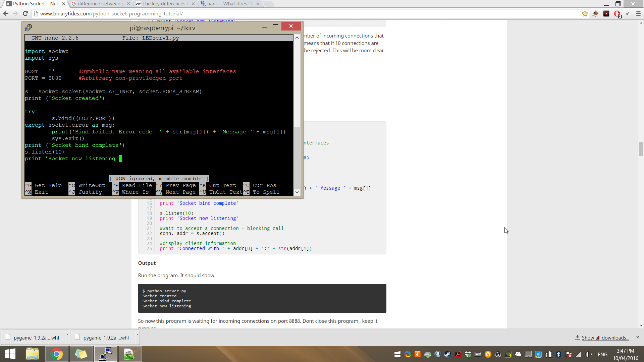The image size is (644, 362).
Task: Close 'The key differences' tab
Action: click(x=193, y=4)
